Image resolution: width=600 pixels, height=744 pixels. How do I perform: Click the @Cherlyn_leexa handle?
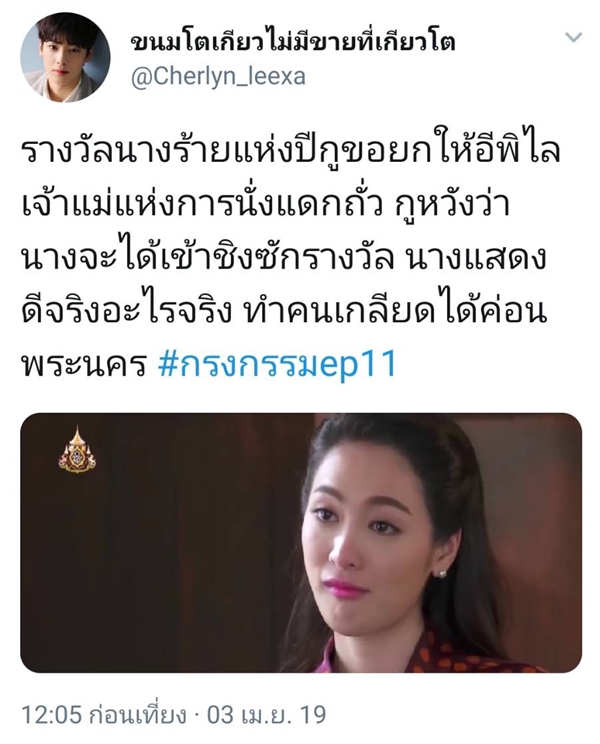[218, 76]
